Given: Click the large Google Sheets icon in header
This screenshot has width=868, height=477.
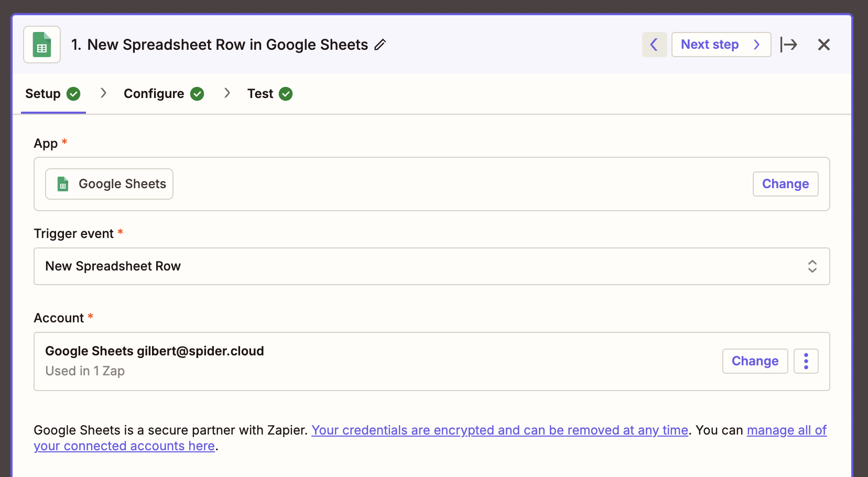Looking at the screenshot, I should (42, 45).
